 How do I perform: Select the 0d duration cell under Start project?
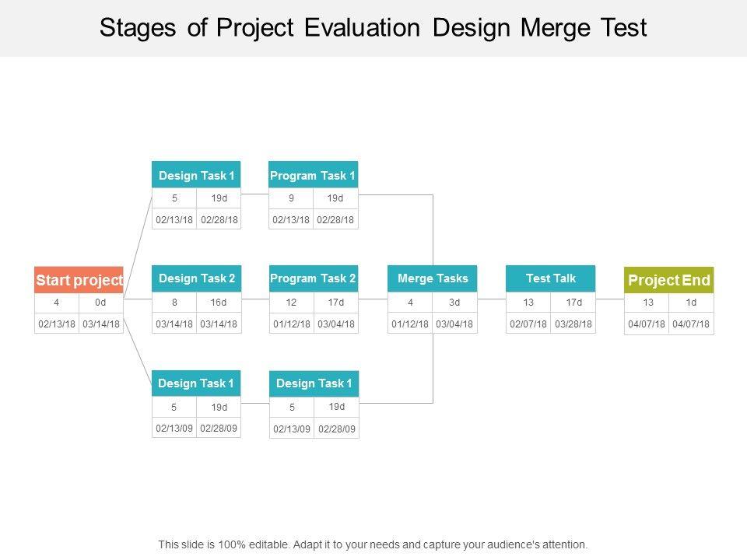pyautogui.click(x=101, y=303)
